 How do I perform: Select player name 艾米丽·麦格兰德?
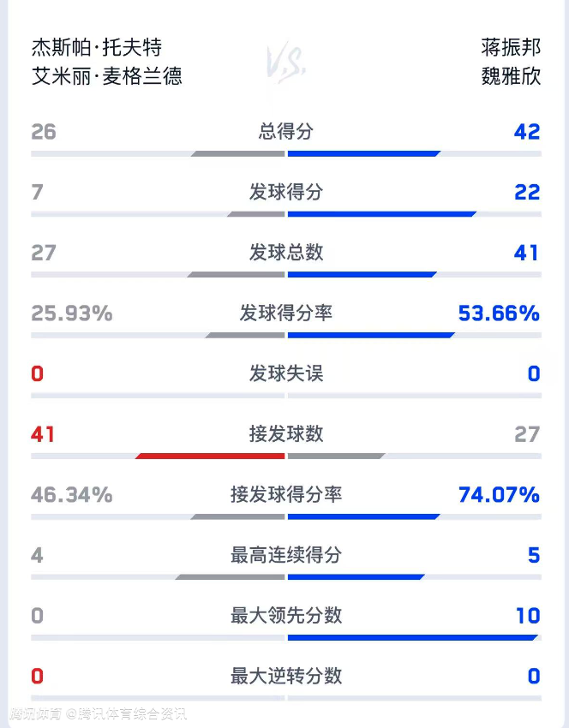point(106,76)
